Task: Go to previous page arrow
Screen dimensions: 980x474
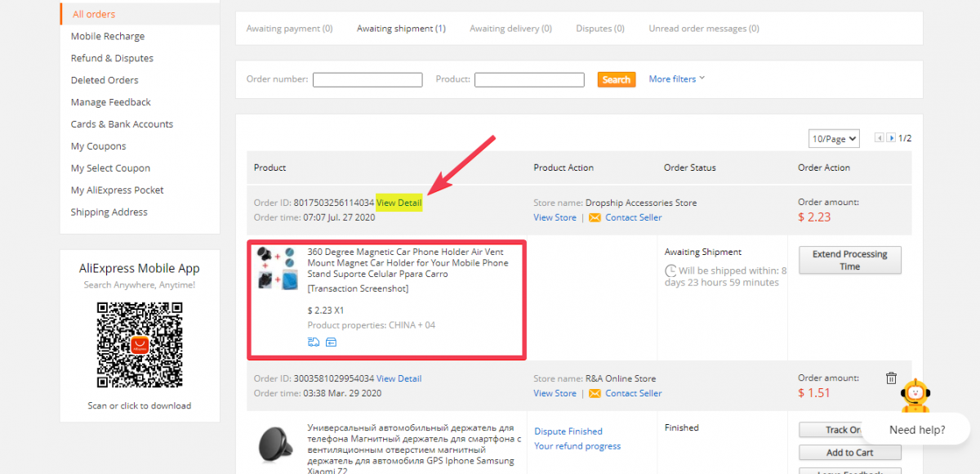Action: coord(879,138)
